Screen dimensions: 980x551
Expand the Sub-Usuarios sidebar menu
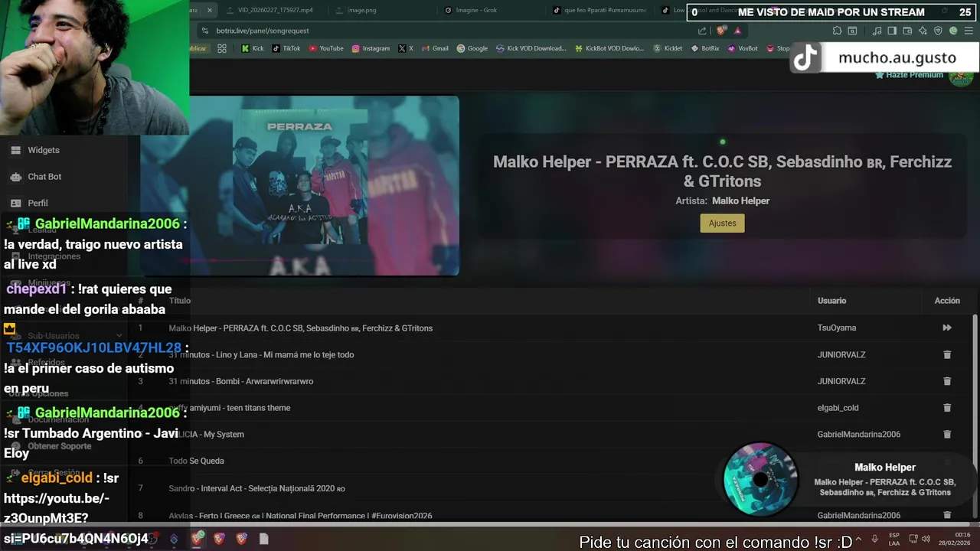tap(65, 336)
